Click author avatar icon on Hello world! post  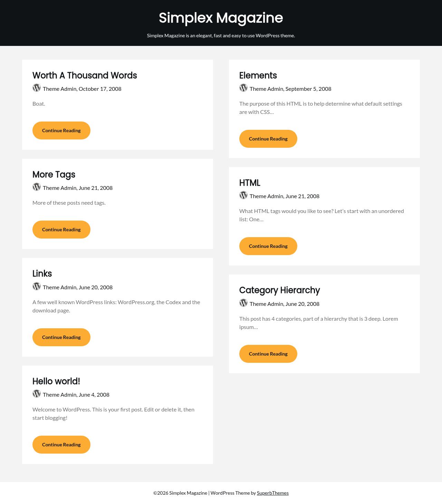pyautogui.click(x=37, y=394)
